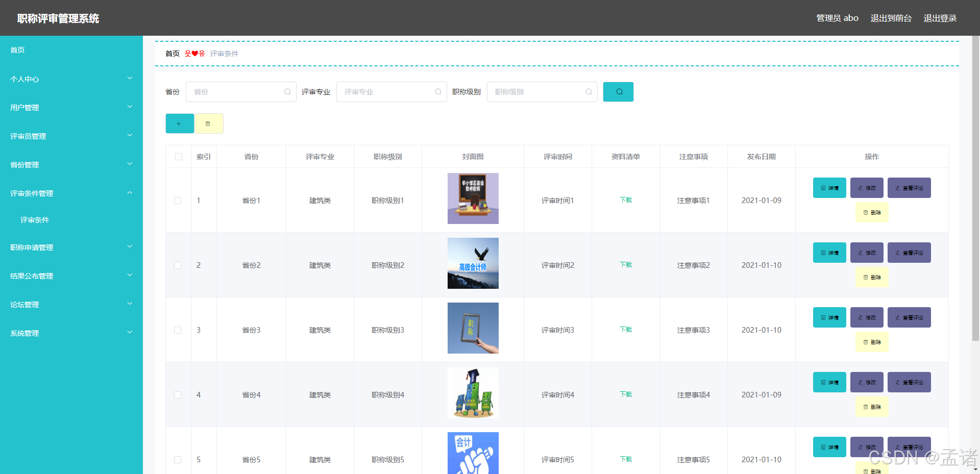This screenshot has height=474, width=980.
Task: Check the checkbox for row 3
Action: [x=178, y=330]
